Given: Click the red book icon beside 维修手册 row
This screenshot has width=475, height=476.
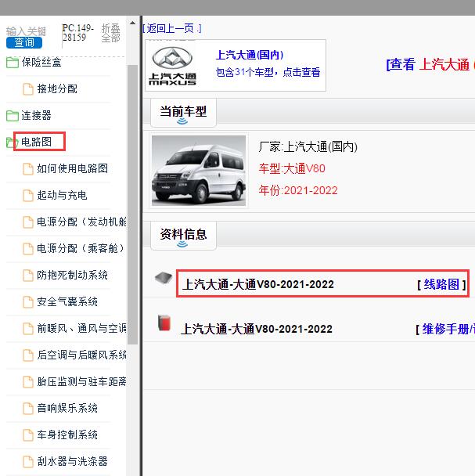Looking at the screenshot, I should pos(164,323).
